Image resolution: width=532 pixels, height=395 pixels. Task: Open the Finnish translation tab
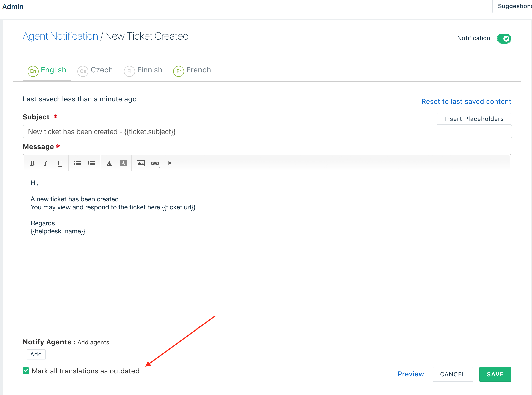(x=143, y=70)
